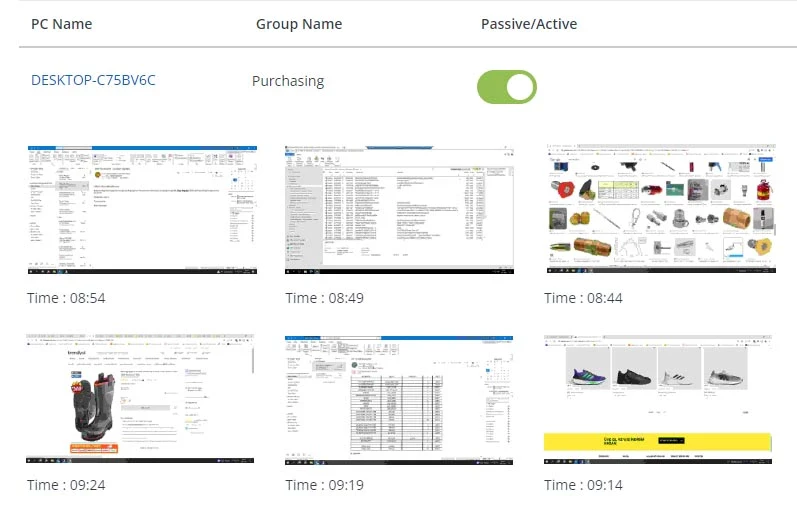Screen dimensions: 797x512
Task: Open the product image grid screenshot at 08:44
Action: click(660, 210)
